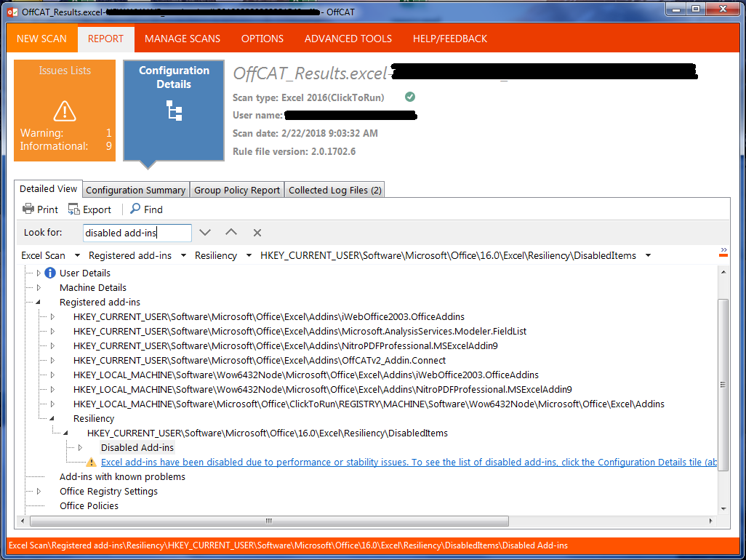This screenshot has height=560, width=746.
Task: Click the Export icon
Action: 73,209
